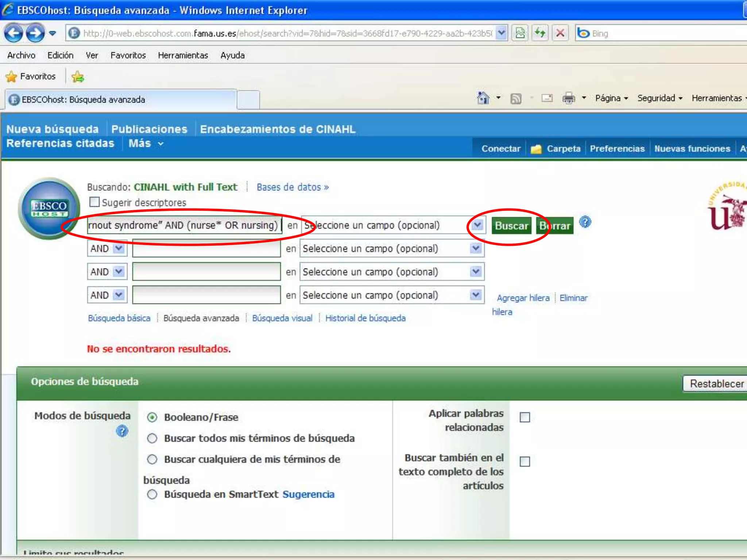
Task: Click the browser Forward arrow button
Action: tap(35, 33)
